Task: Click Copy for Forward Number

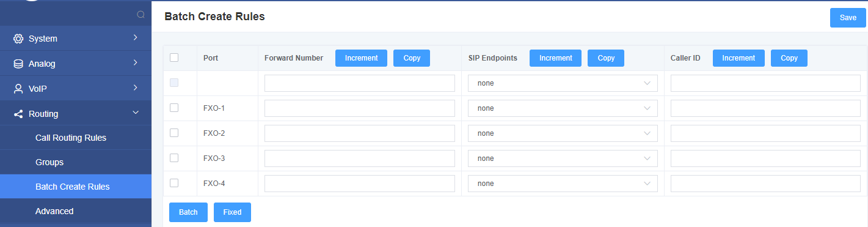Action: [412, 58]
